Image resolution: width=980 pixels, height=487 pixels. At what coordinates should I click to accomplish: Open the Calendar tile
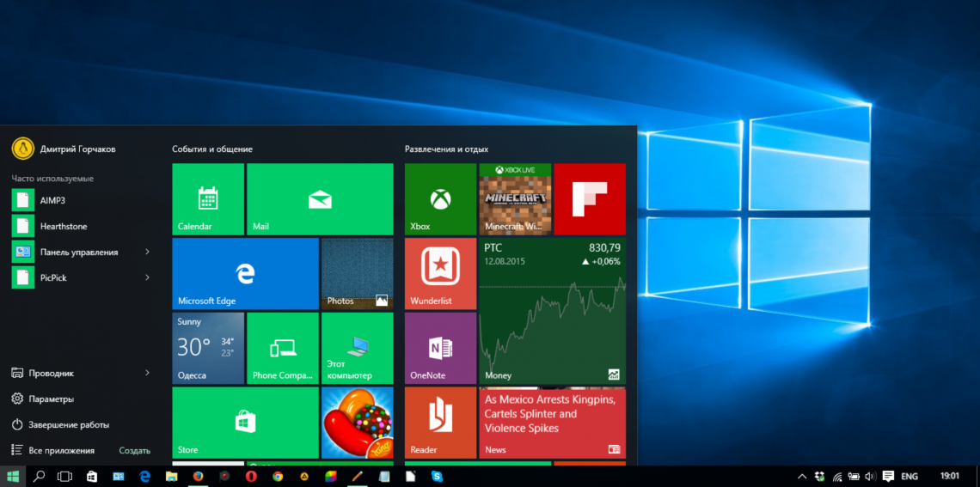208,199
